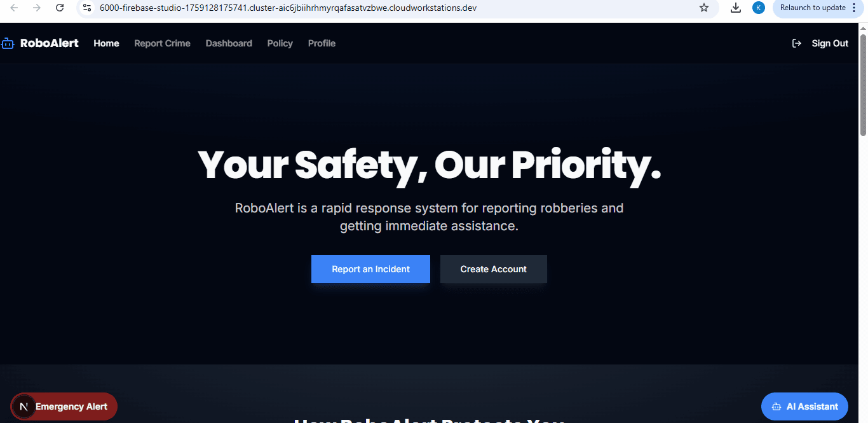
Task: Bookmark the page with the star icon
Action: pyautogui.click(x=703, y=8)
